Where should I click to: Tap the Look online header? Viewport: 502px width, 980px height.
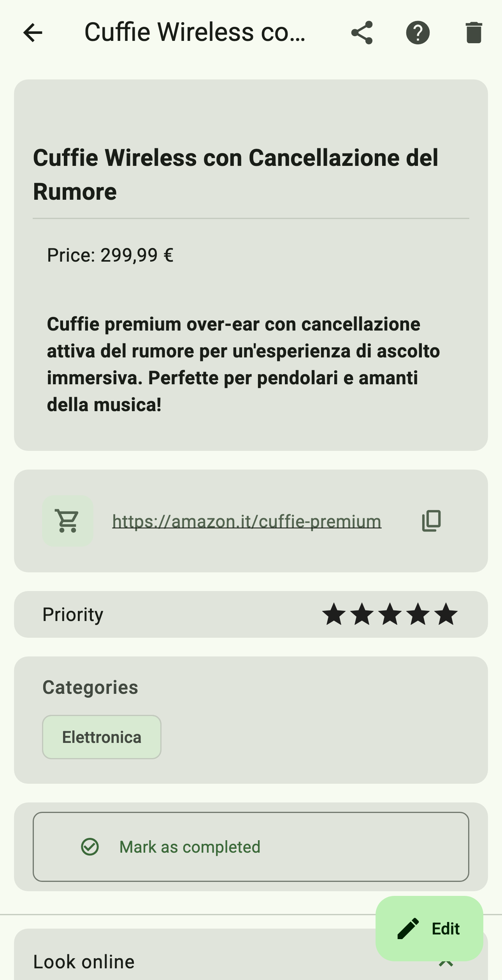point(84,962)
